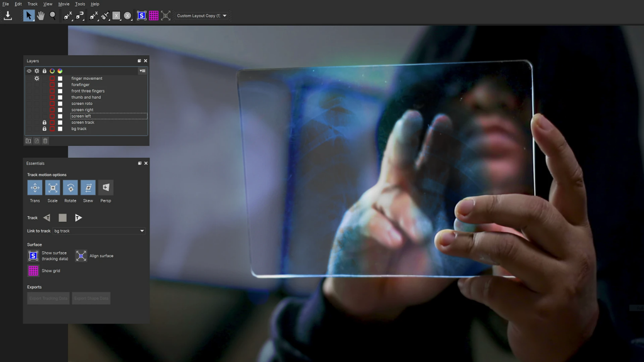Activate the Trans track motion option
The image size is (644, 362).
click(x=35, y=188)
